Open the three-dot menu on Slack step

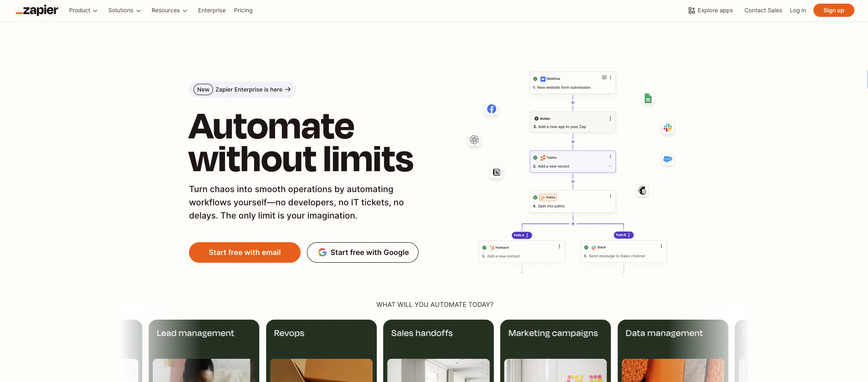[x=661, y=246]
